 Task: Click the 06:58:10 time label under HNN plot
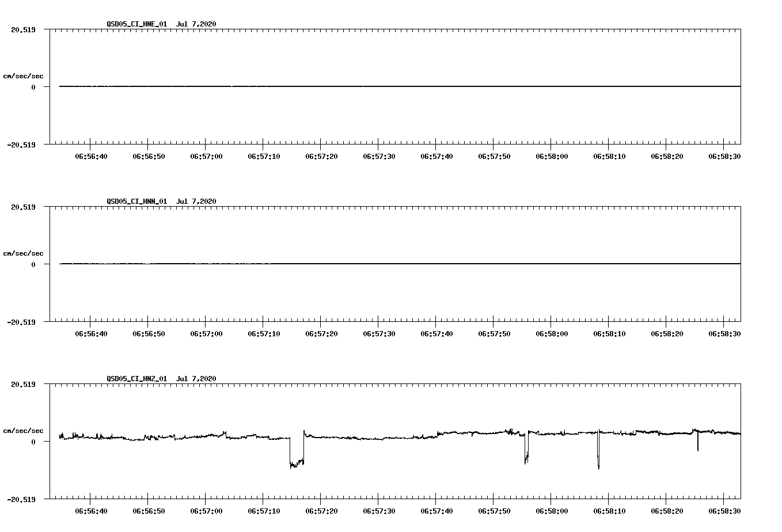coord(609,334)
